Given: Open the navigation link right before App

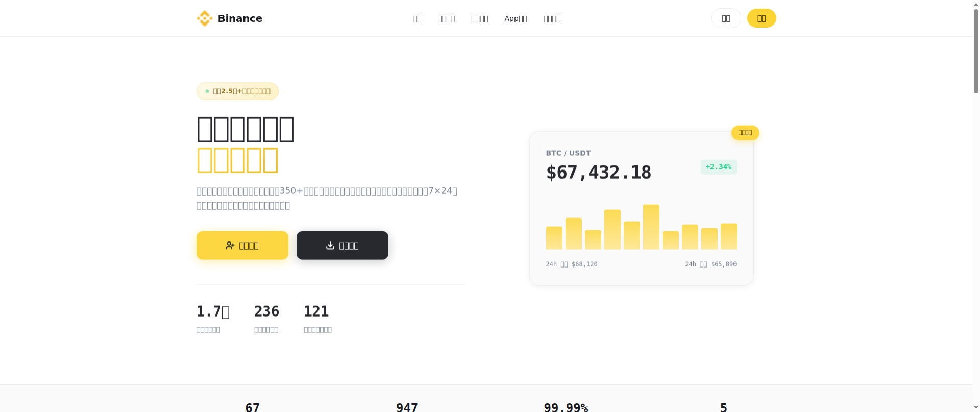Looking at the screenshot, I should 479,19.
